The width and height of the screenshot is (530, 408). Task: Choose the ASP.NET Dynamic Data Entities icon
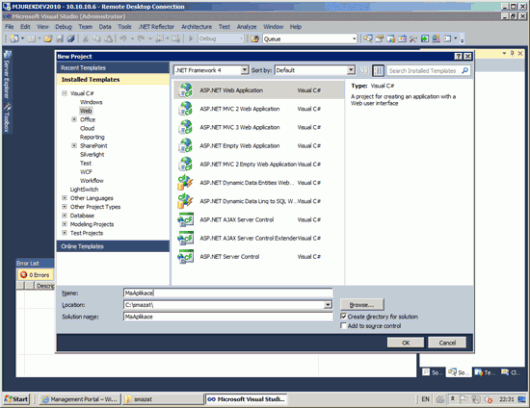186,183
